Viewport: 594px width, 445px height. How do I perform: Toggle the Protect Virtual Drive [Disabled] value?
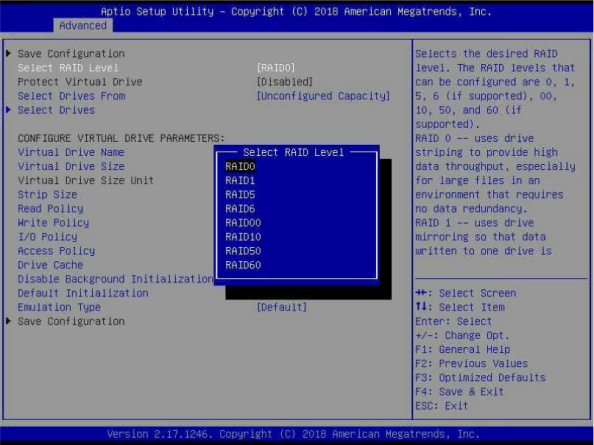click(284, 81)
